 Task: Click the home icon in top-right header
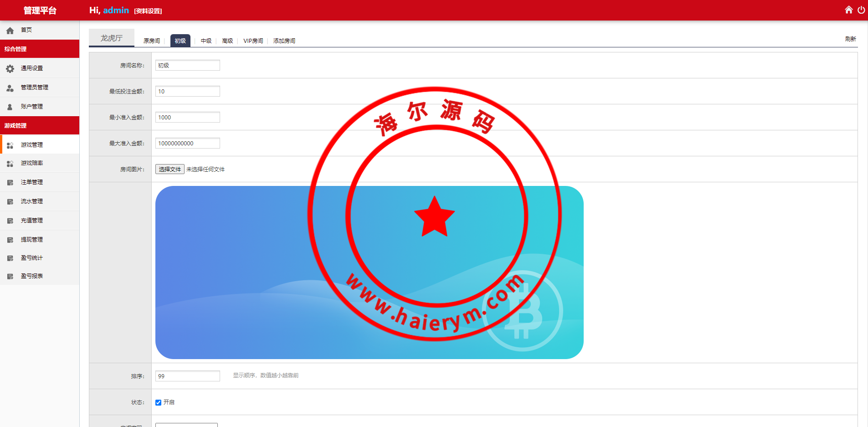click(848, 10)
